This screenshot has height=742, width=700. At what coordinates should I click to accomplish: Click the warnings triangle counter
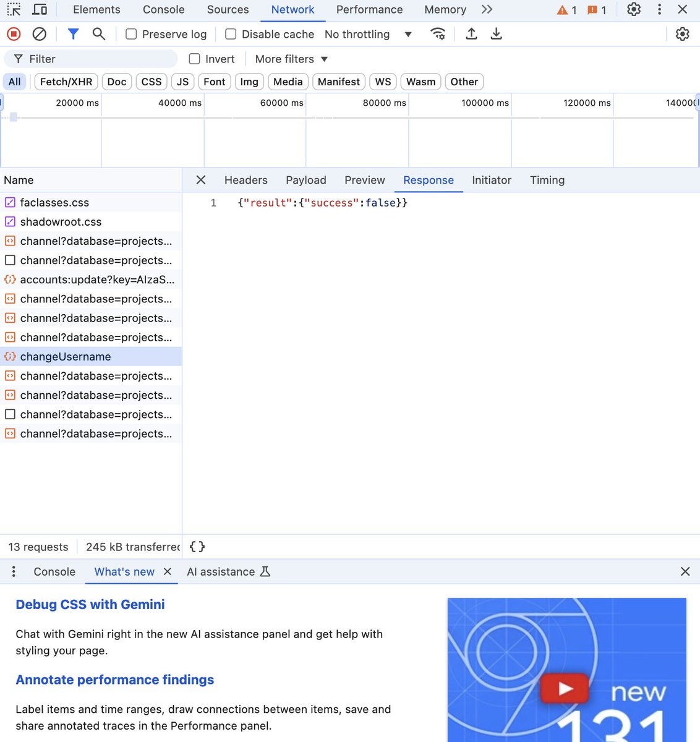click(x=567, y=10)
